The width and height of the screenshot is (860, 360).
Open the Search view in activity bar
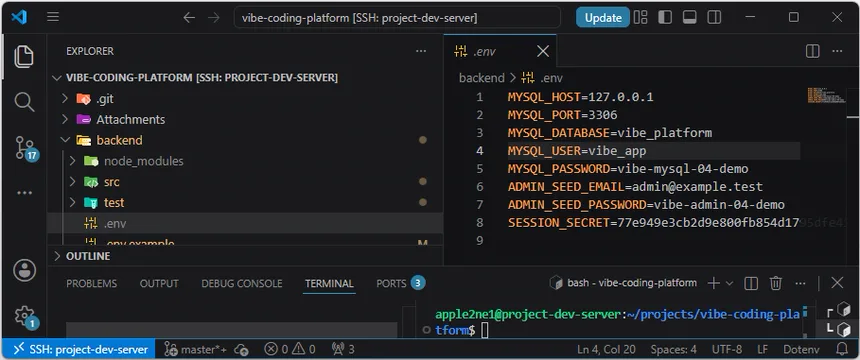point(24,102)
